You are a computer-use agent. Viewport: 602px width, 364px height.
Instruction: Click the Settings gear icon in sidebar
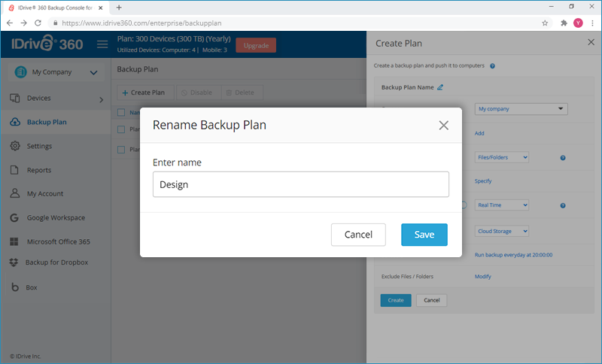pos(14,146)
